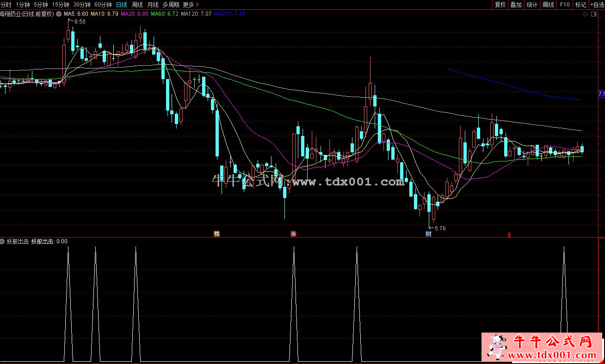Screen dimensions: 605x364
Task: Click the 财 marker icon below chart
Action: tap(428, 234)
